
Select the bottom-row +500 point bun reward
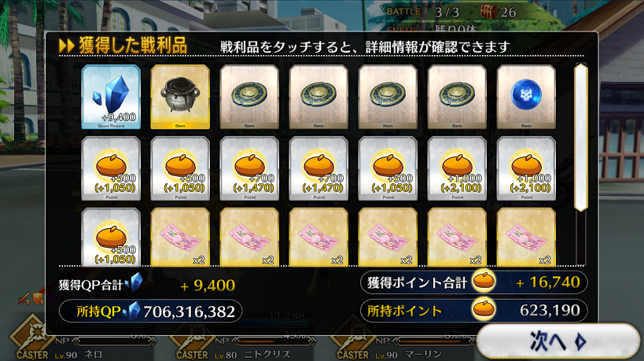click(111, 237)
